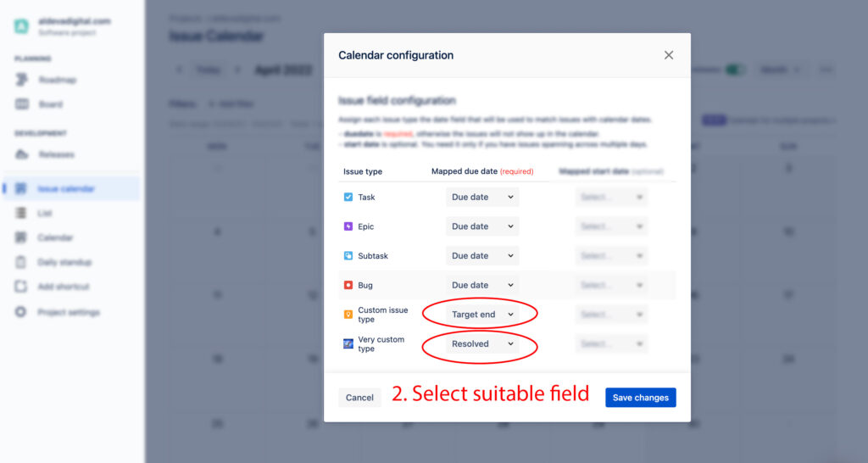Viewport: 868px width, 463px height.
Task: Click the List sidebar icon
Action: pyautogui.click(x=21, y=213)
